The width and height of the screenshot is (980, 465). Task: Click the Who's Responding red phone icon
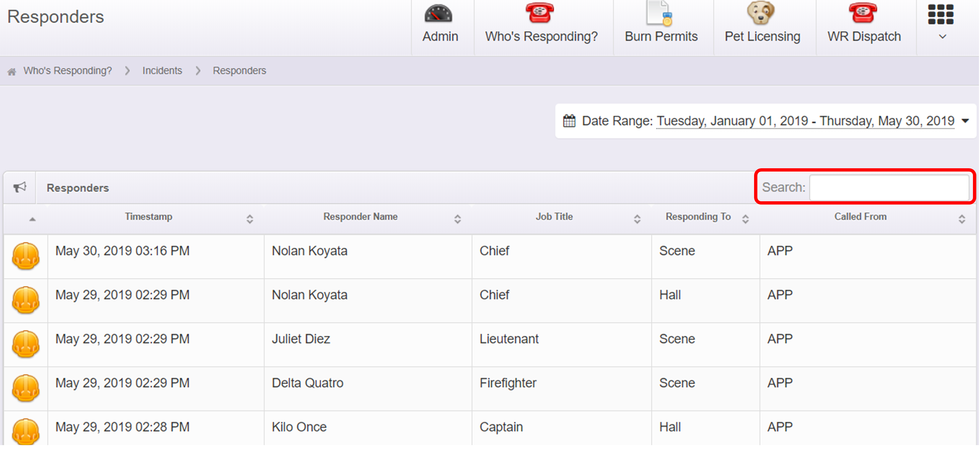(539, 13)
